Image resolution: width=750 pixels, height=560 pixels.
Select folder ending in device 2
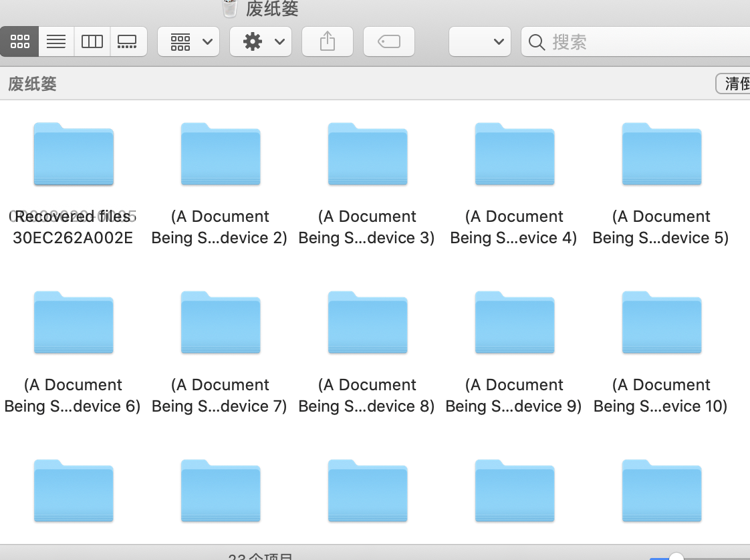point(221,154)
